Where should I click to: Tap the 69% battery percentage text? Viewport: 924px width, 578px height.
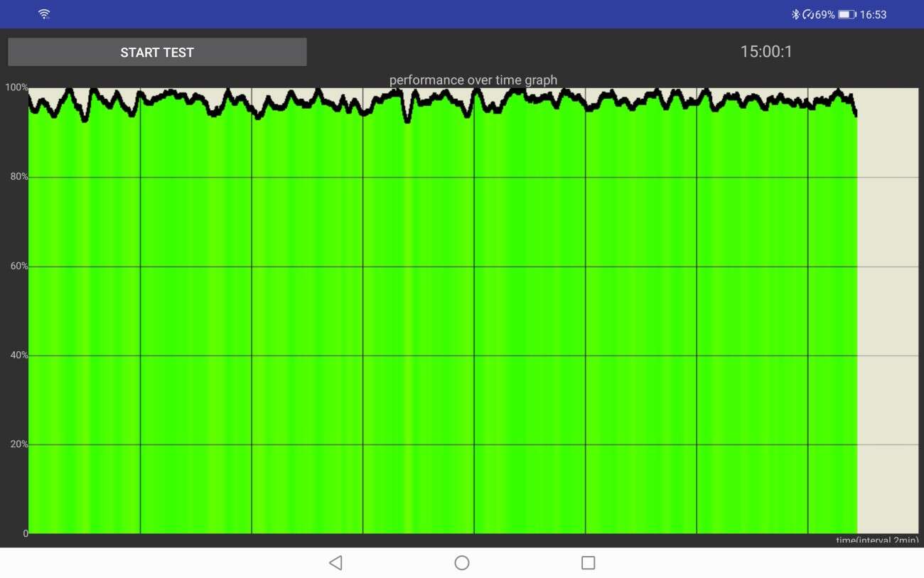(824, 14)
